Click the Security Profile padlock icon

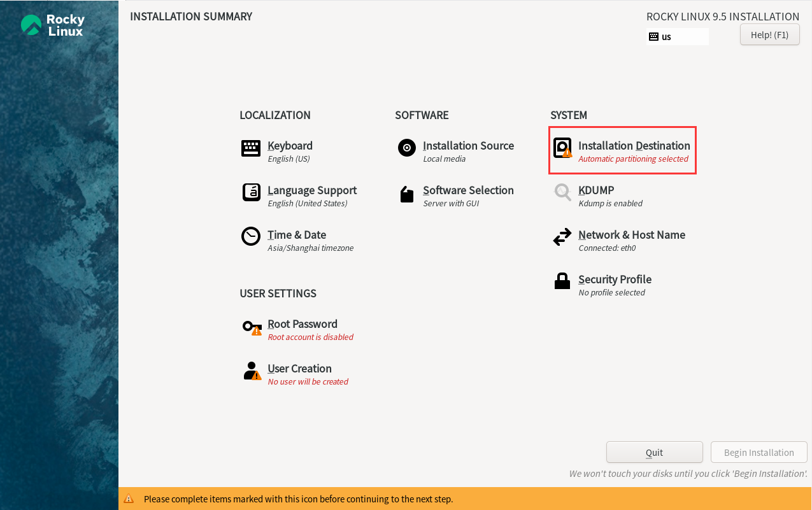pos(562,281)
